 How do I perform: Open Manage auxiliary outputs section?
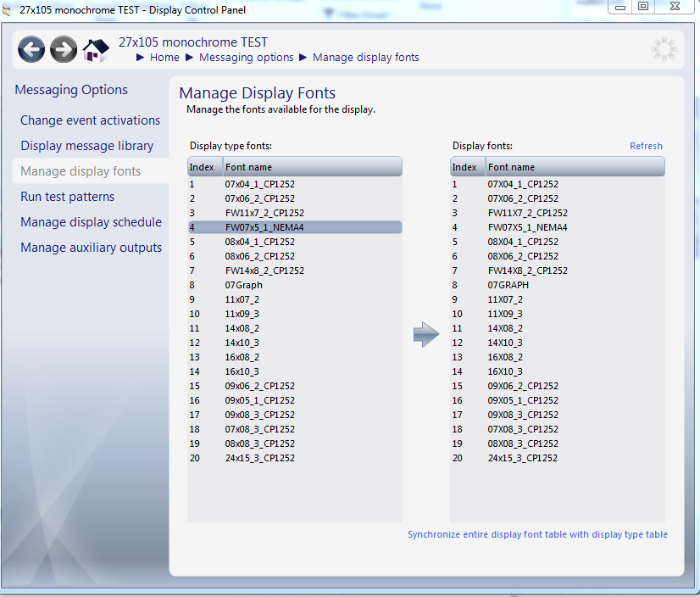tap(91, 248)
